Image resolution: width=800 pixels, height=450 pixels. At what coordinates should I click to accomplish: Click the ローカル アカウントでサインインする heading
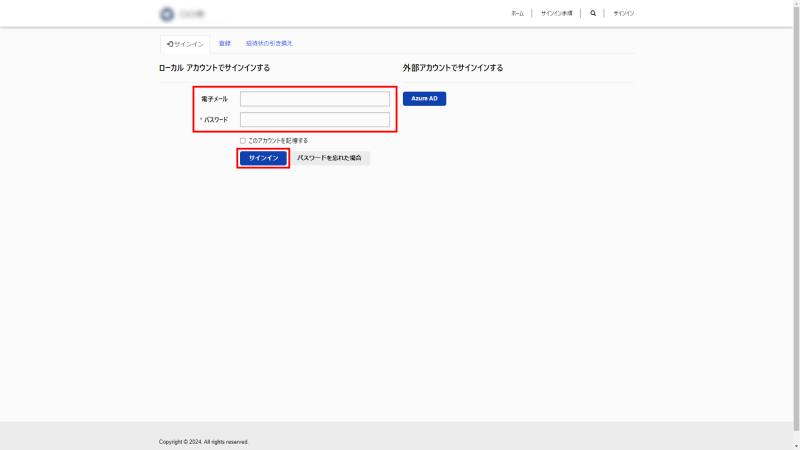point(214,68)
